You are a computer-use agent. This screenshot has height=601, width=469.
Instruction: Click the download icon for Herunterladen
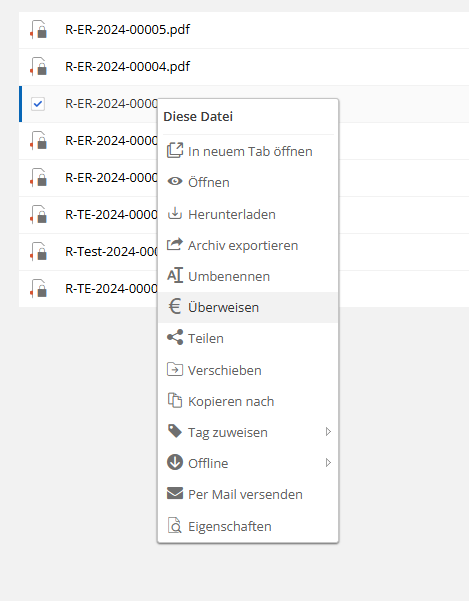pos(175,213)
